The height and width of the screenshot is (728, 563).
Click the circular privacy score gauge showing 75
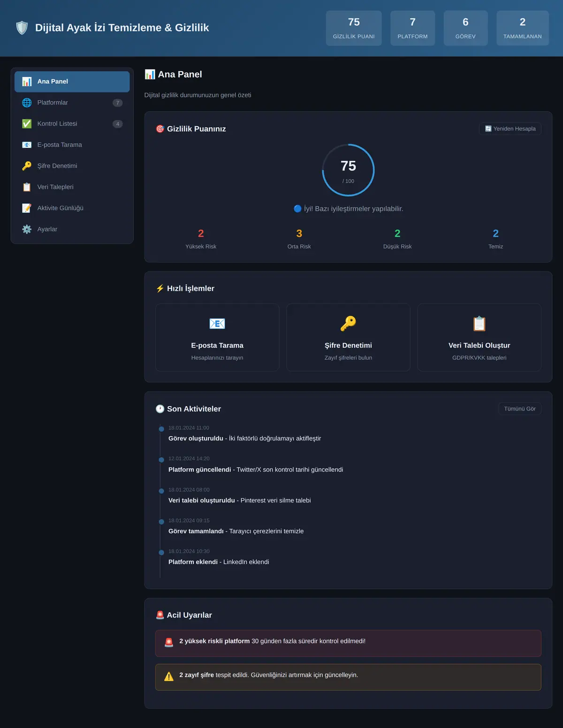click(348, 170)
